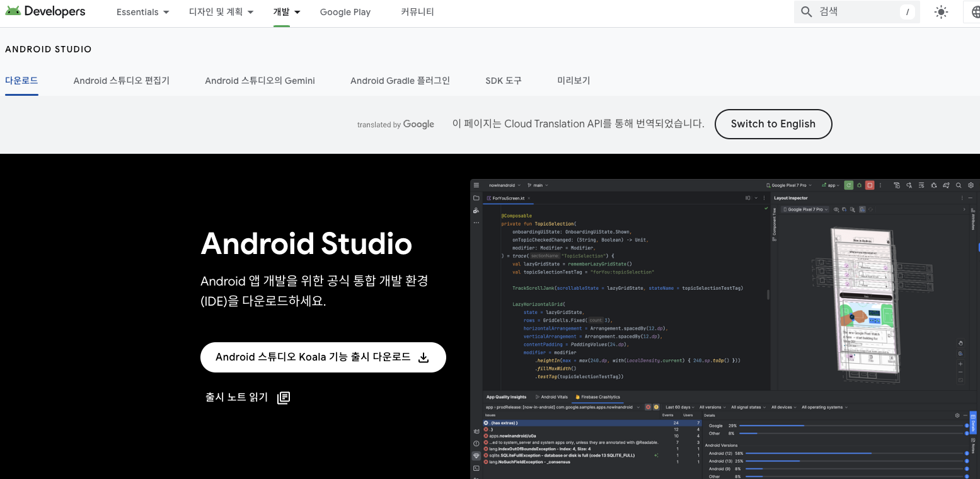Viewport: 980px width, 479px height.
Task: Click the zoom out minus icon in Layout Inspector
Action: (960, 372)
